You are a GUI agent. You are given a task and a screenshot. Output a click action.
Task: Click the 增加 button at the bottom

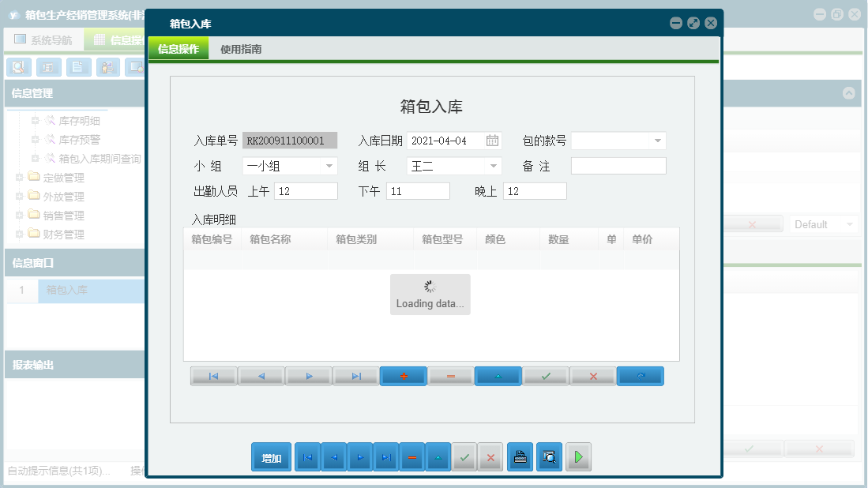click(271, 456)
